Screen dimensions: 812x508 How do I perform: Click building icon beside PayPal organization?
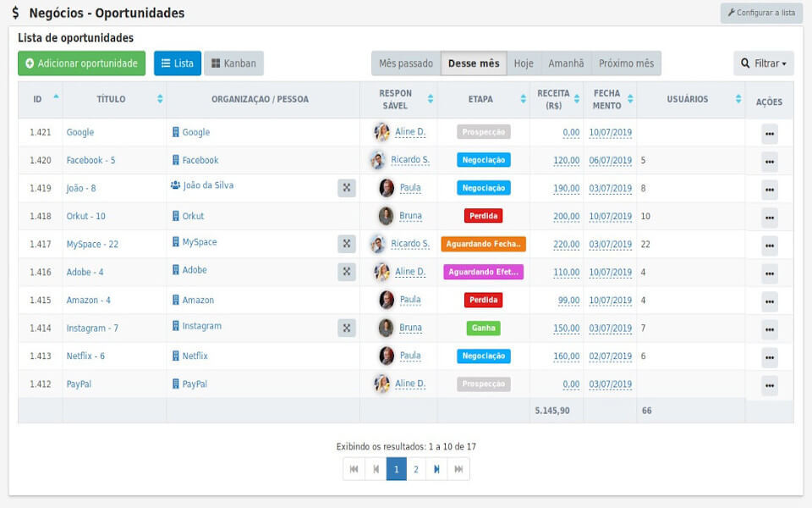click(176, 384)
